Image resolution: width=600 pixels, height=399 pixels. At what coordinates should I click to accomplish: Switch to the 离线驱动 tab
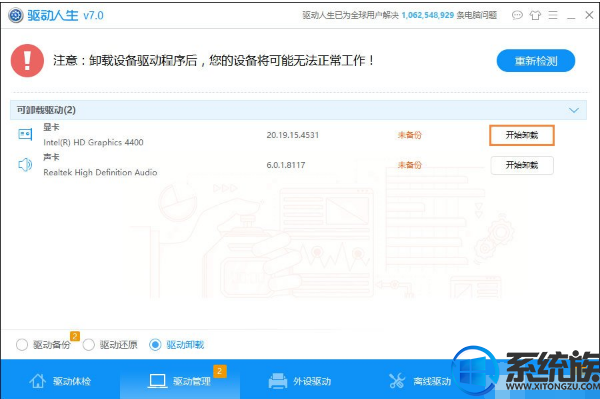click(419, 380)
